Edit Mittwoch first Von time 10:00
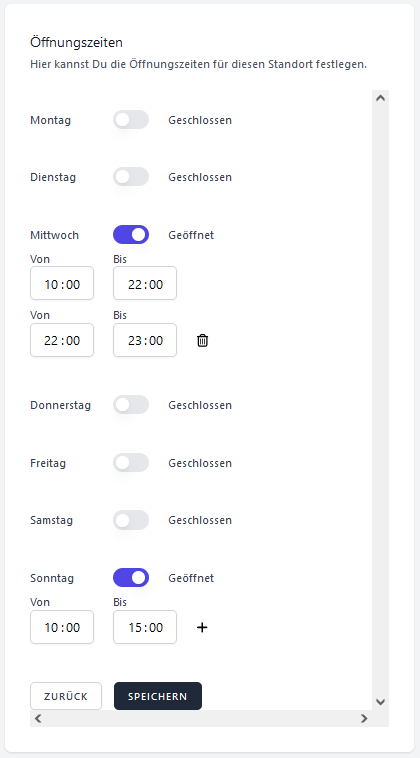This screenshot has height=758, width=420. click(x=62, y=283)
